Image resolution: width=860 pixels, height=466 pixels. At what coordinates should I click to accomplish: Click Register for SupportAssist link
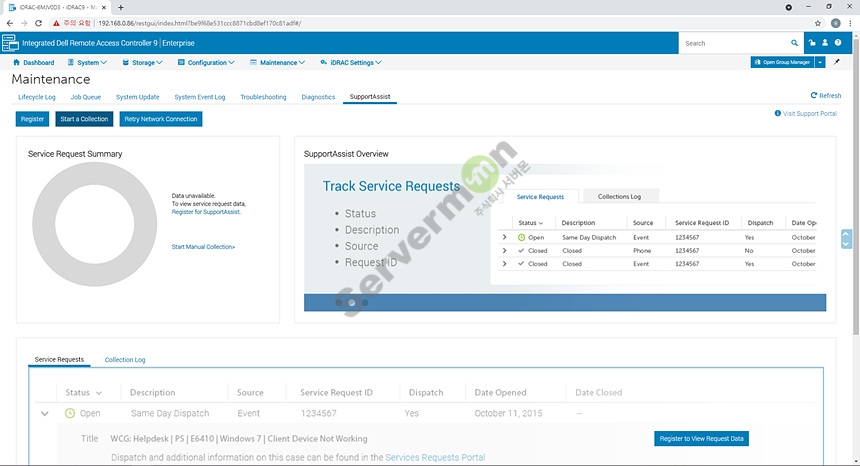click(206, 212)
